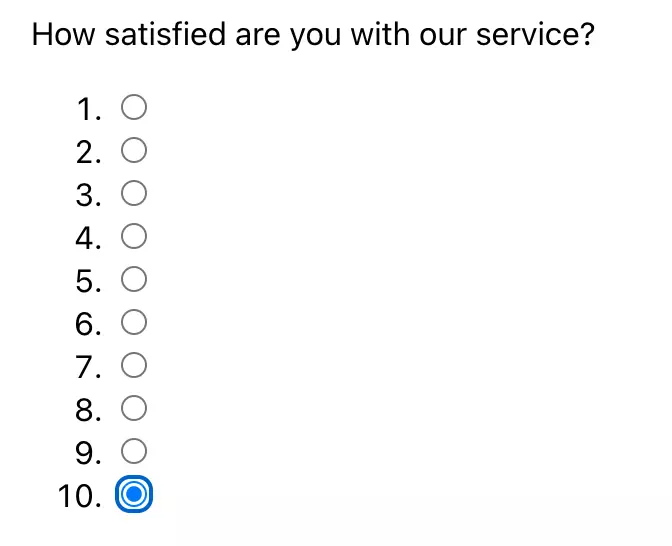Click the list number label "1."
This screenshot has width=672, height=546.
pos(89,109)
